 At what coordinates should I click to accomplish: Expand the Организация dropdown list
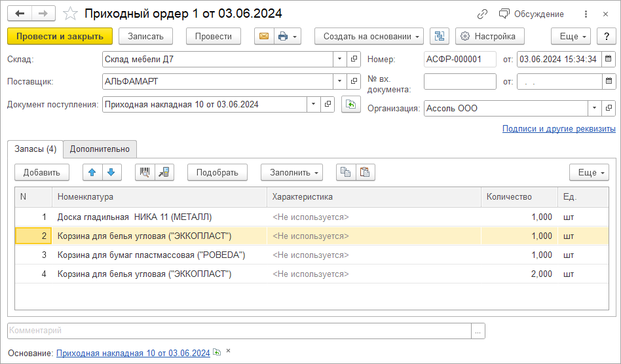point(594,109)
